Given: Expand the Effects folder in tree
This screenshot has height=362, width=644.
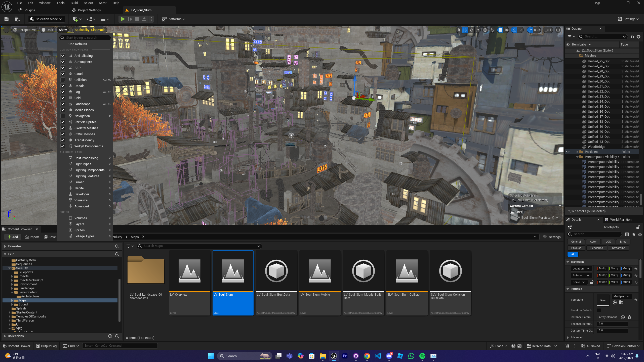Looking at the screenshot, I should 12,276.
